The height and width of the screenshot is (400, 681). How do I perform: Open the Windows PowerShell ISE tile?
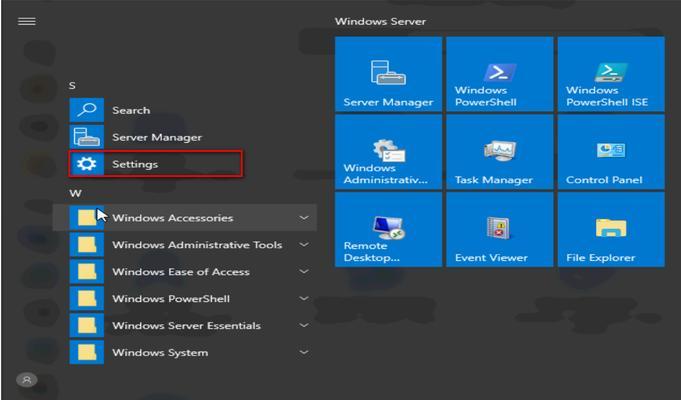[x=611, y=74]
